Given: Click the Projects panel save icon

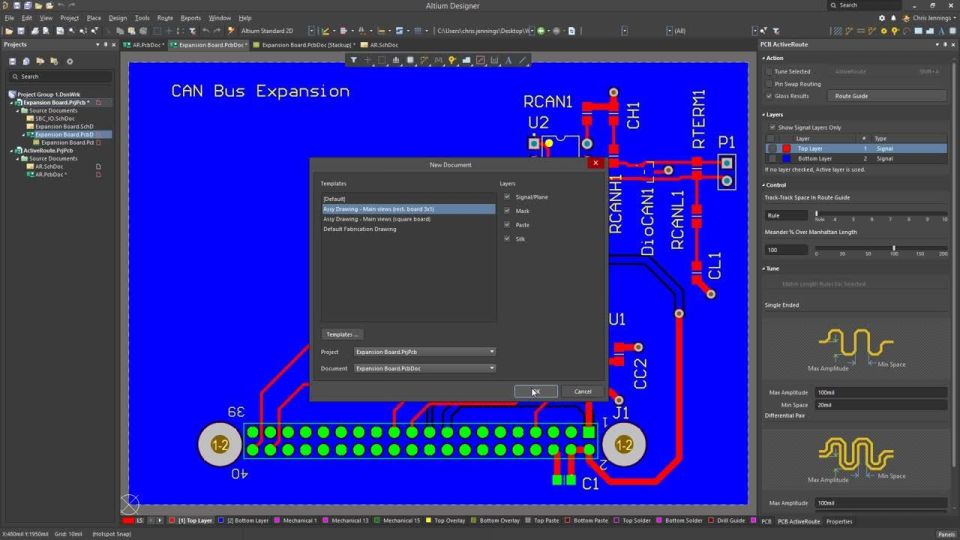Looking at the screenshot, I should pyautogui.click(x=12, y=61).
